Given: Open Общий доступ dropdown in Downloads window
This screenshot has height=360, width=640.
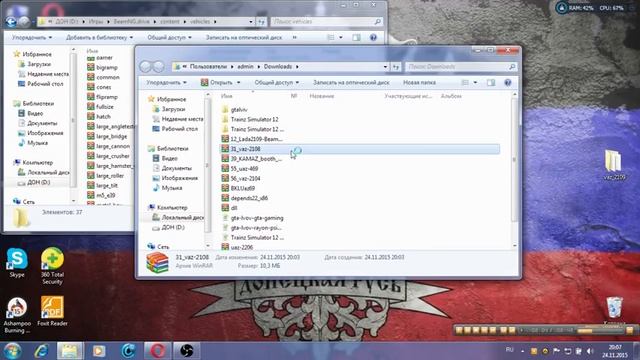Looking at the screenshot, I should (x=277, y=82).
